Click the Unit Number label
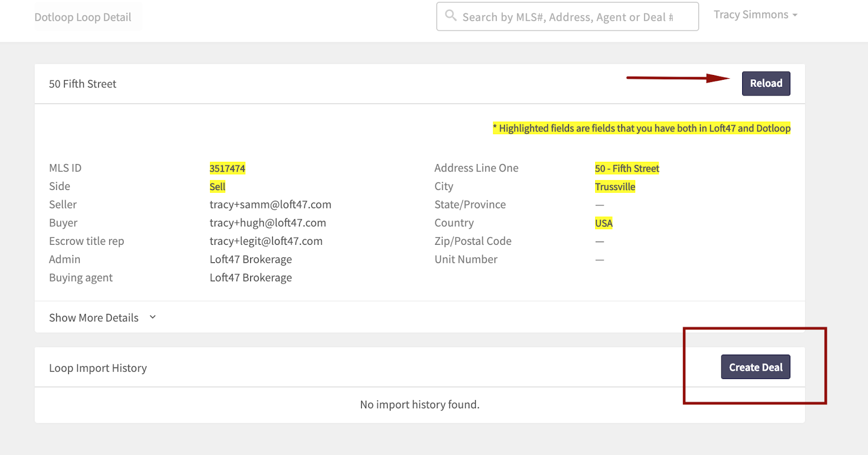The height and width of the screenshot is (455, 868). click(x=466, y=260)
